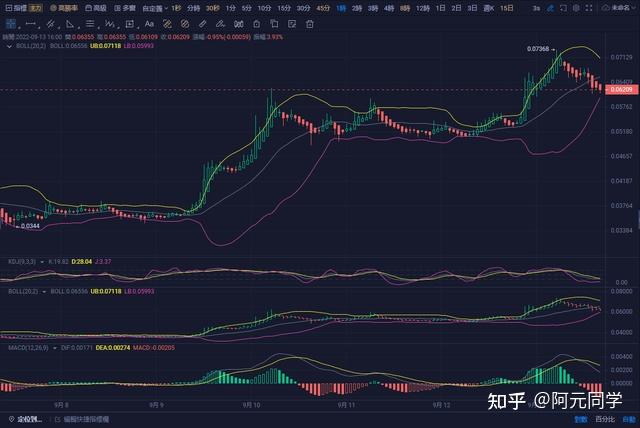This screenshot has width=640, height=428.
Task: Open 高級 advanced options
Action: coord(96,8)
